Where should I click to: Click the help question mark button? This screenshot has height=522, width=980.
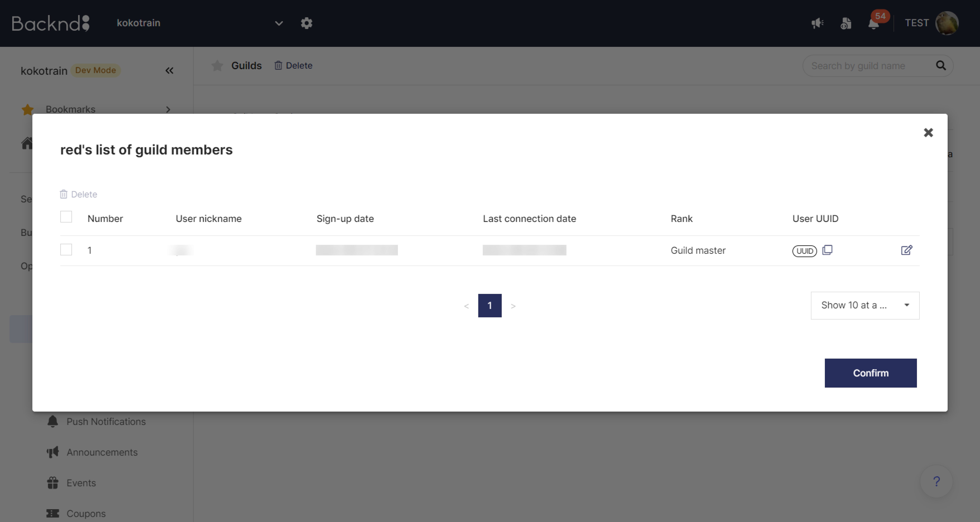[936, 481]
